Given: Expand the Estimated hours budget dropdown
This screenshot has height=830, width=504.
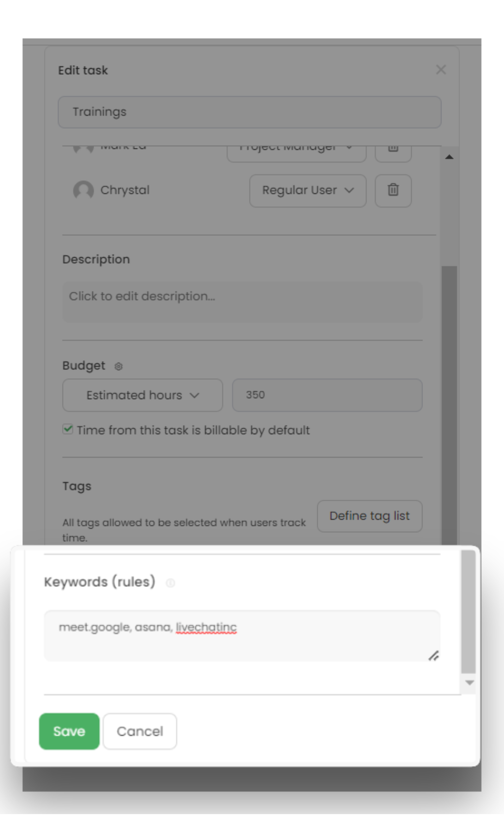Looking at the screenshot, I should coord(143,395).
